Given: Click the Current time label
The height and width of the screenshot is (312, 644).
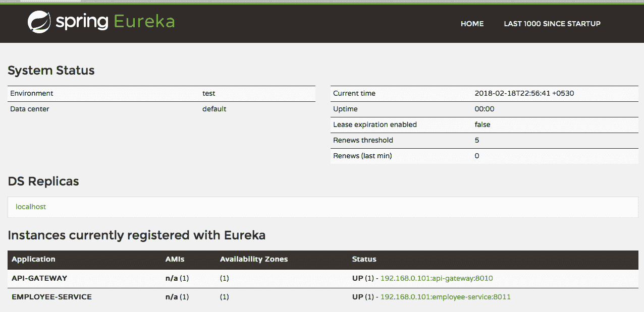Looking at the screenshot, I should (354, 93).
